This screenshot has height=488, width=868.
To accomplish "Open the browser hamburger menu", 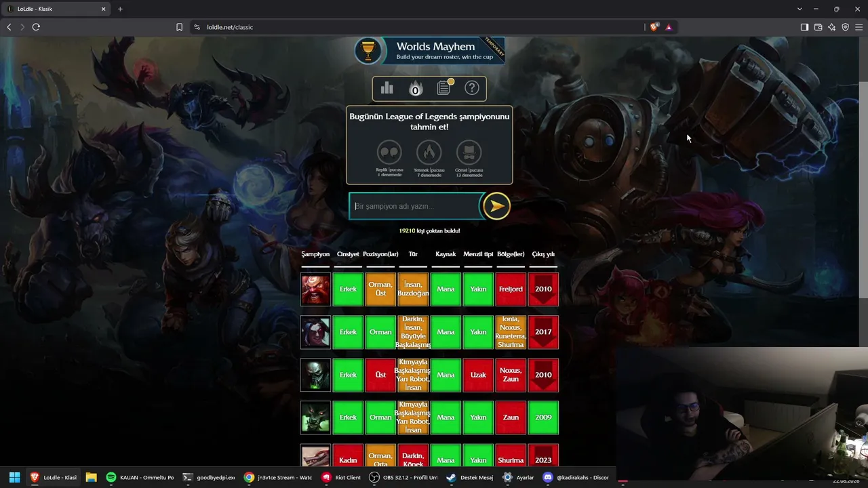I will (859, 27).
